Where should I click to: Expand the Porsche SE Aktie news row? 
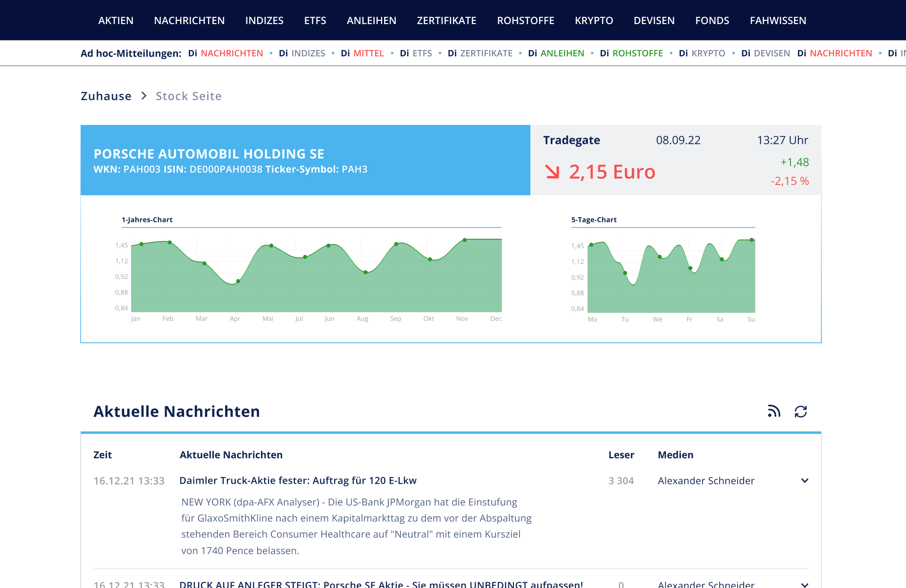(x=805, y=584)
